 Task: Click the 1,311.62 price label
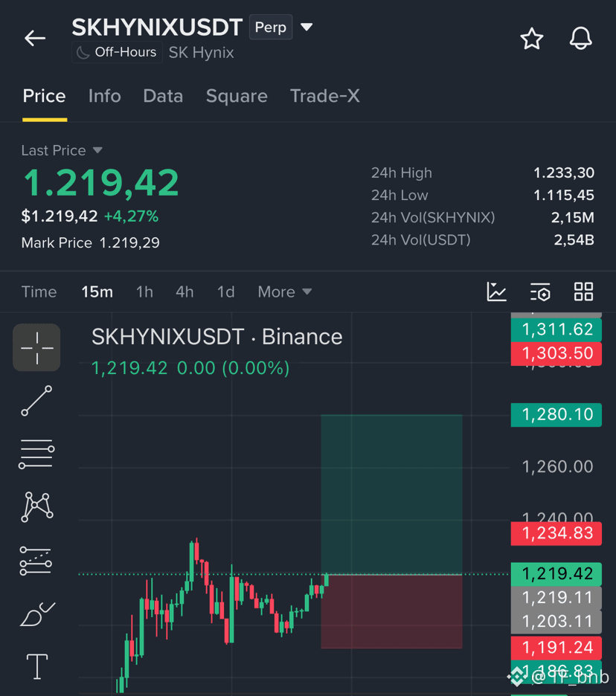[556, 330]
